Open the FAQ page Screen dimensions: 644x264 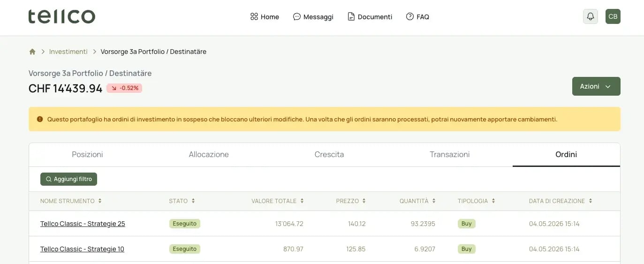[x=417, y=17]
